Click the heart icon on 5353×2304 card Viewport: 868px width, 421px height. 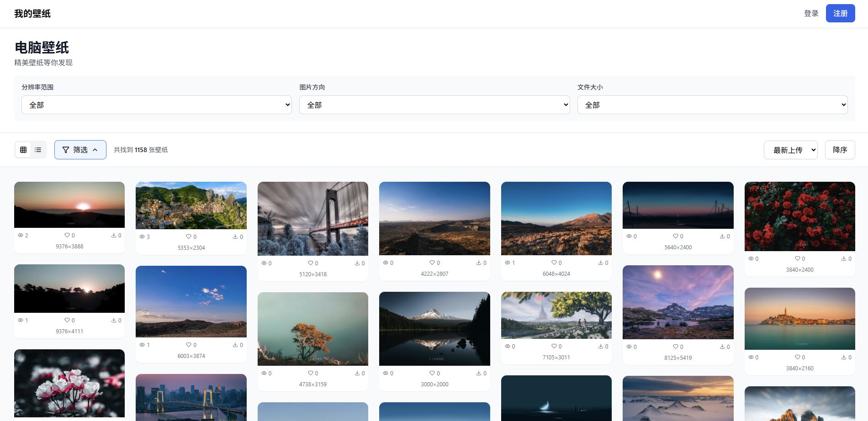click(x=188, y=237)
